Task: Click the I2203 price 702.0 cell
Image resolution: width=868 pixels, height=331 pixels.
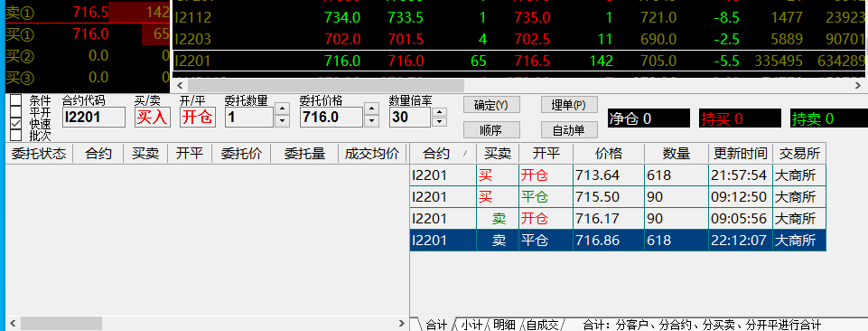Action: (343, 40)
